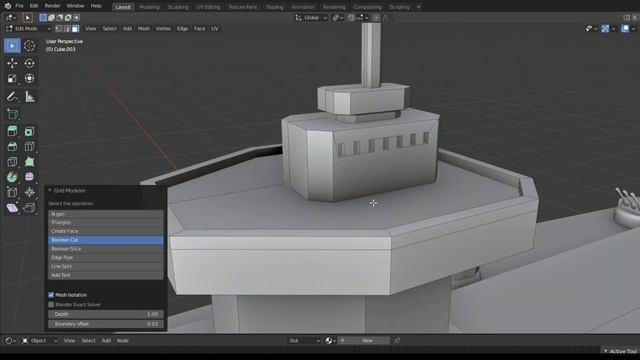Open the overlays options dropdown
Screen dimensions: 640x360
633,29
